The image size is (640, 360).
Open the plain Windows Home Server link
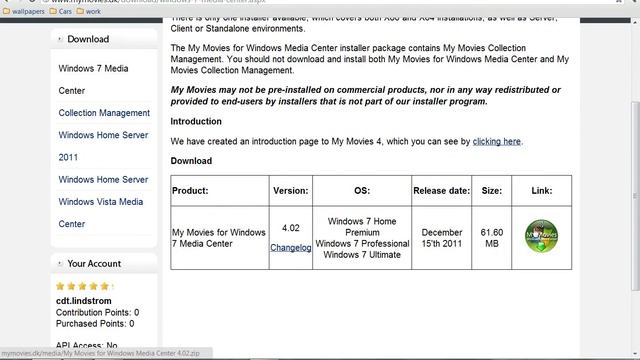103,180
